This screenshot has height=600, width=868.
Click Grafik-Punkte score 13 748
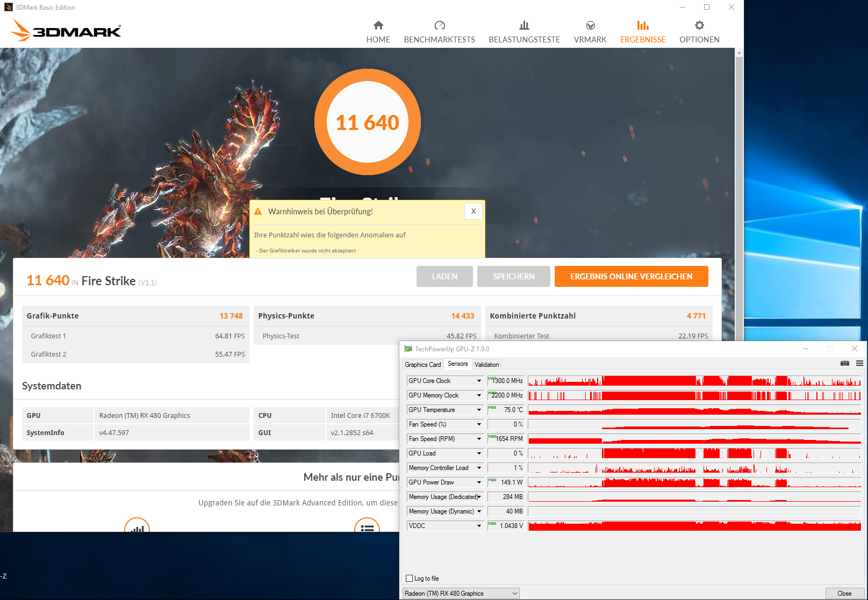click(231, 316)
